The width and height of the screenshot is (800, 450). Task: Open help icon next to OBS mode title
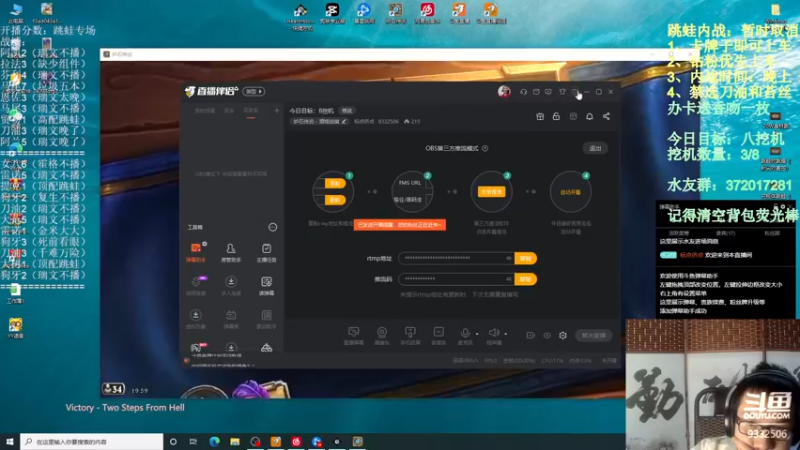coord(485,148)
